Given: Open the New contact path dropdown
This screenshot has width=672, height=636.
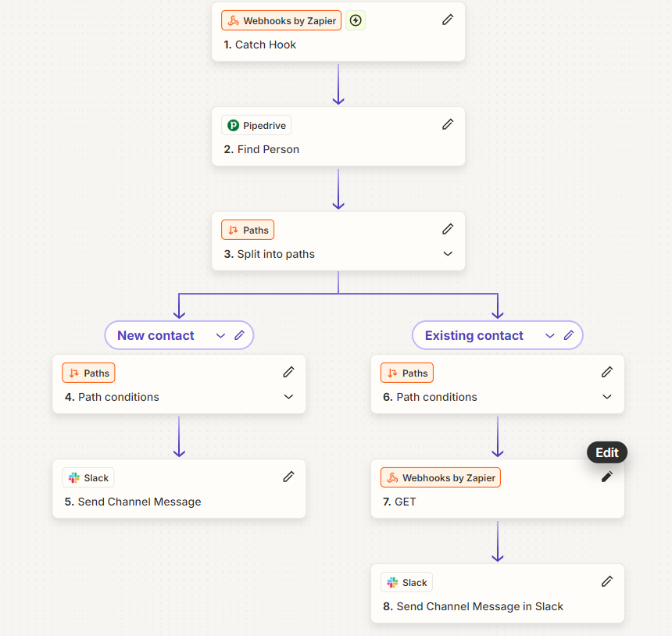Looking at the screenshot, I should 220,335.
